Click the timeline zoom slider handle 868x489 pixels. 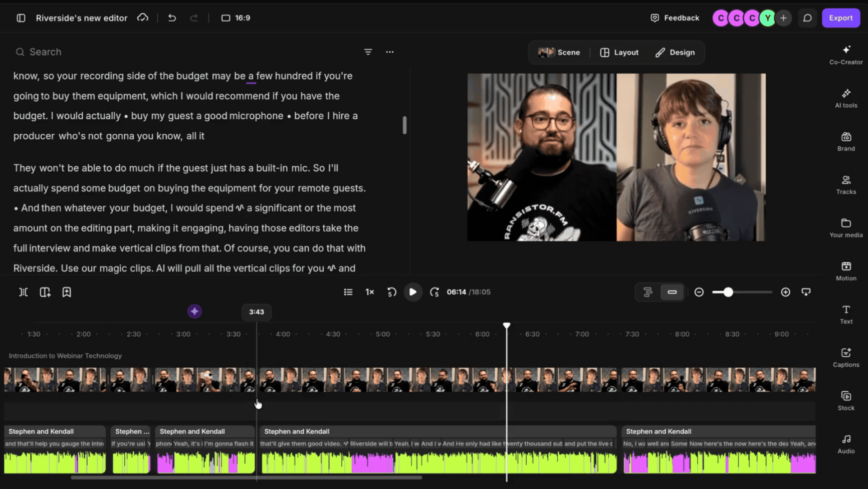click(728, 292)
